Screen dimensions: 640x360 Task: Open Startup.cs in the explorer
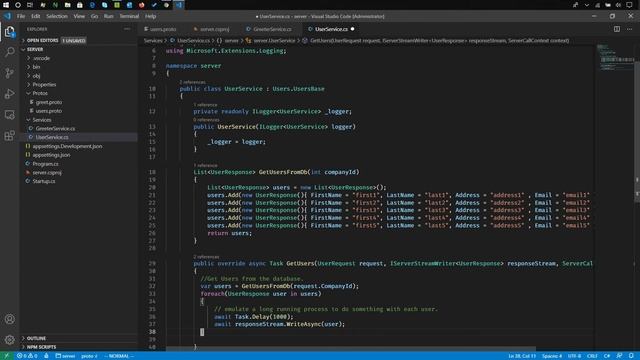click(x=44, y=181)
